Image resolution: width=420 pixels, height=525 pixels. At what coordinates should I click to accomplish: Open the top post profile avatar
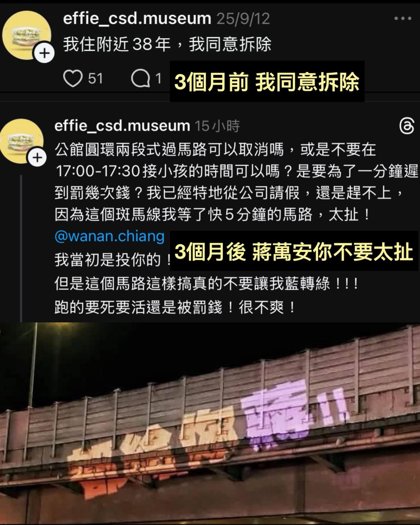[x=26, y=35]
